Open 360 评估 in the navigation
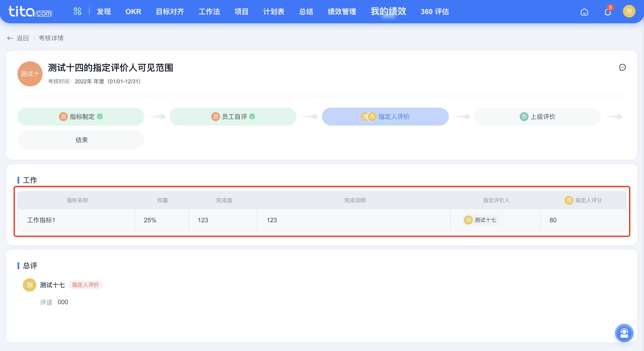The width and height of the screenshot is (644, 351). click(x=435, y=12)
